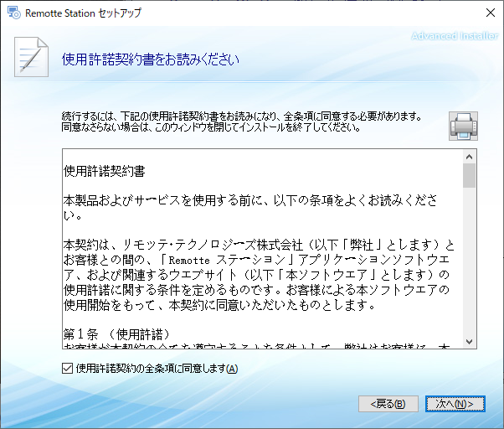Viewport: 504px width, 429px height.
Task: Click the license heading text 使用許諾契約書
Action: [105, 171]
